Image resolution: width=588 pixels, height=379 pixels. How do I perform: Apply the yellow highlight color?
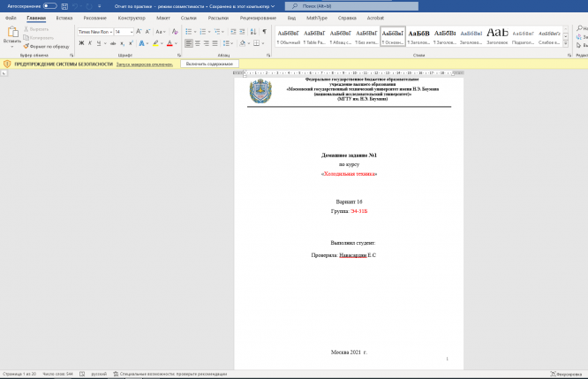[x=155, y=43]
